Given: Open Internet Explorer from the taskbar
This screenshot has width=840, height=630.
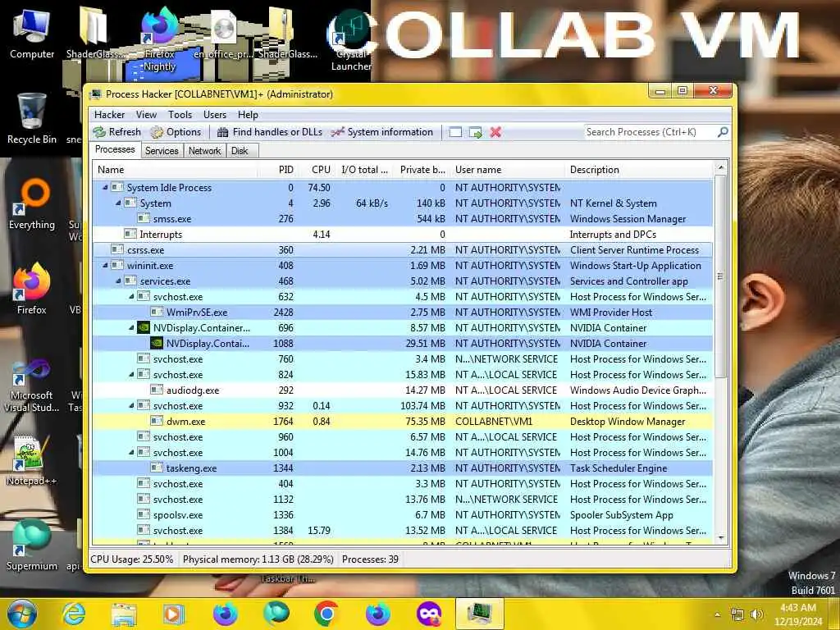Looking at the screenshot, I should tap(74, 614).
